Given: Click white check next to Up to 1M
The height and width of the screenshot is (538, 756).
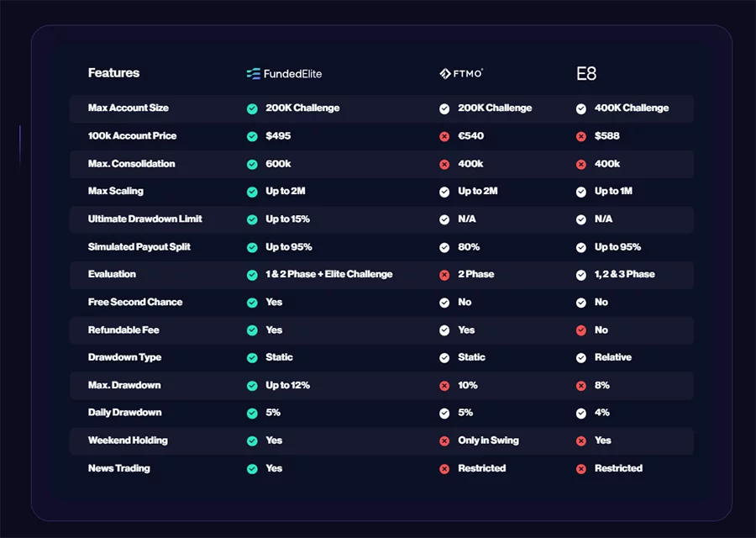Looking at the screenshot, I should coord(581,192).
